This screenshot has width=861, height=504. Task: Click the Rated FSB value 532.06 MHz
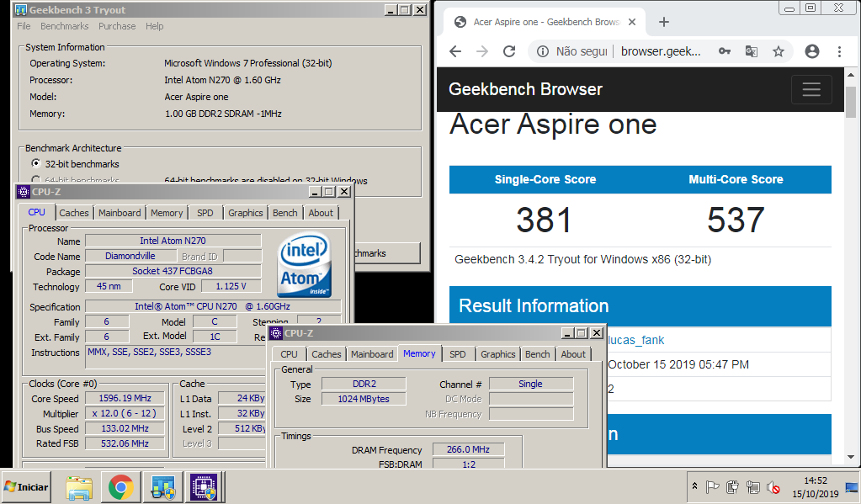(125, 443)
